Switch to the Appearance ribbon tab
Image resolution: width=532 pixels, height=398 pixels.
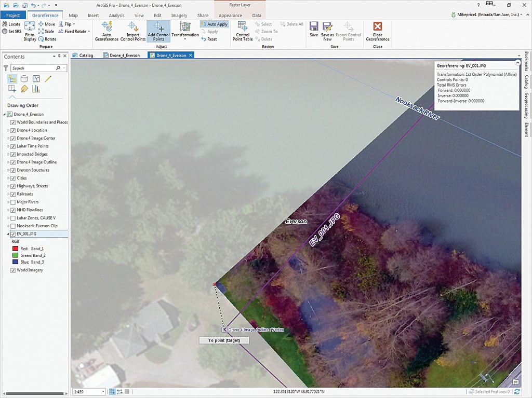(230, 15)
